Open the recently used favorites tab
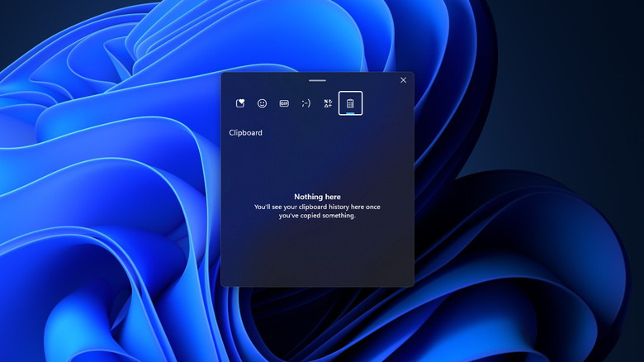Screen dimensions: 644x362 pos(240,103)
